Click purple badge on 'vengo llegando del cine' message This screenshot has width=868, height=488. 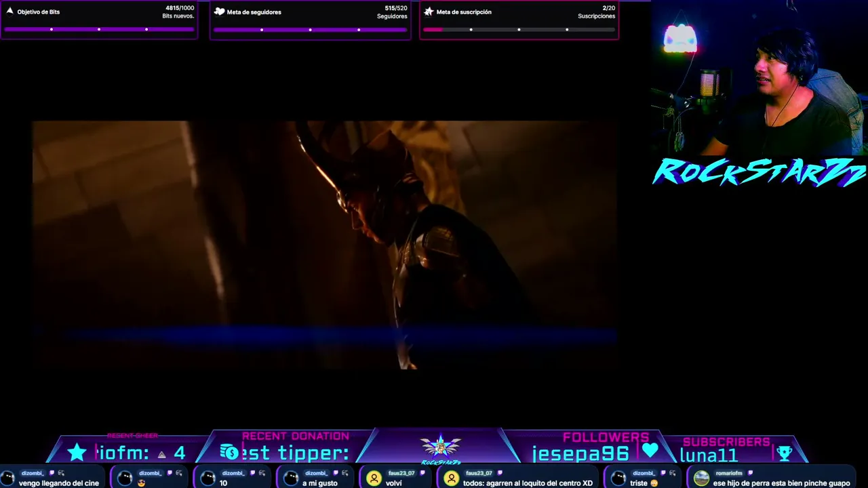point(52,473)
